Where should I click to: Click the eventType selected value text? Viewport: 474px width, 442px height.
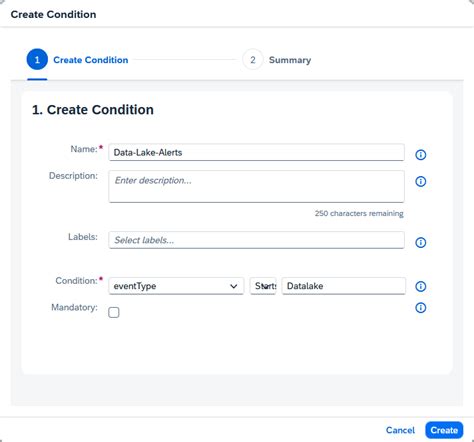pyautogui.click(x=135, y=286)
